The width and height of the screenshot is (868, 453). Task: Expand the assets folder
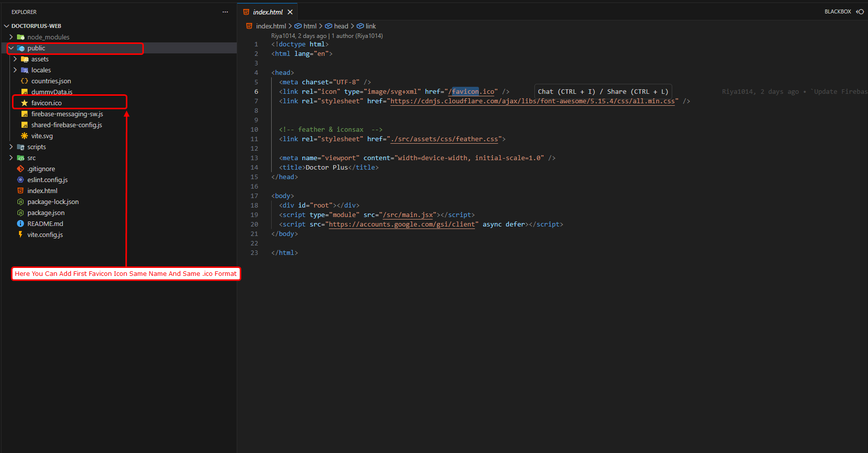pos(15,59)
